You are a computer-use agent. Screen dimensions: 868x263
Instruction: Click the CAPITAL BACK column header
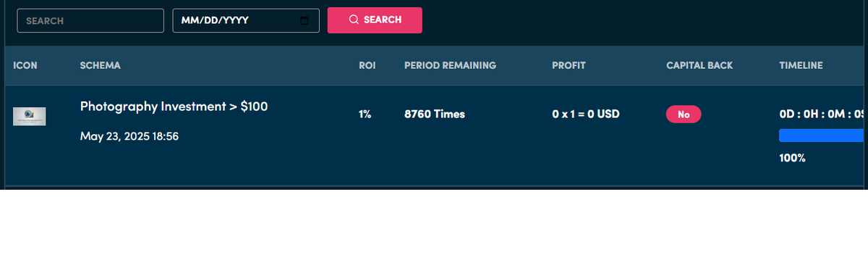[699, 65]
